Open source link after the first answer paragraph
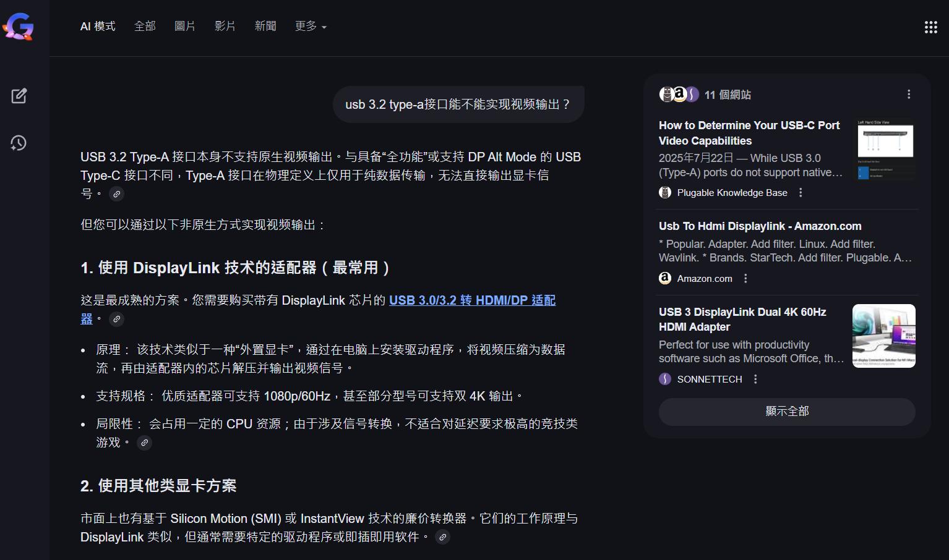 tap(116, 194)
